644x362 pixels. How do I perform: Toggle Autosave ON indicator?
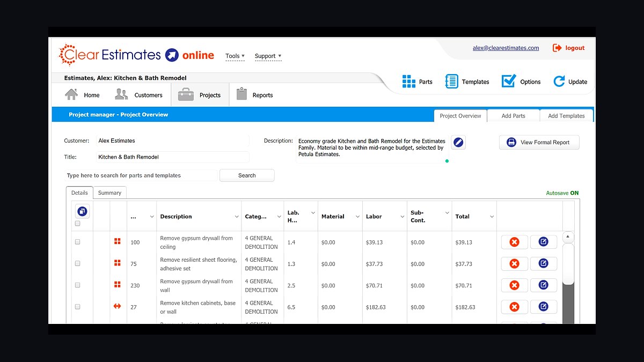point(562,193)
